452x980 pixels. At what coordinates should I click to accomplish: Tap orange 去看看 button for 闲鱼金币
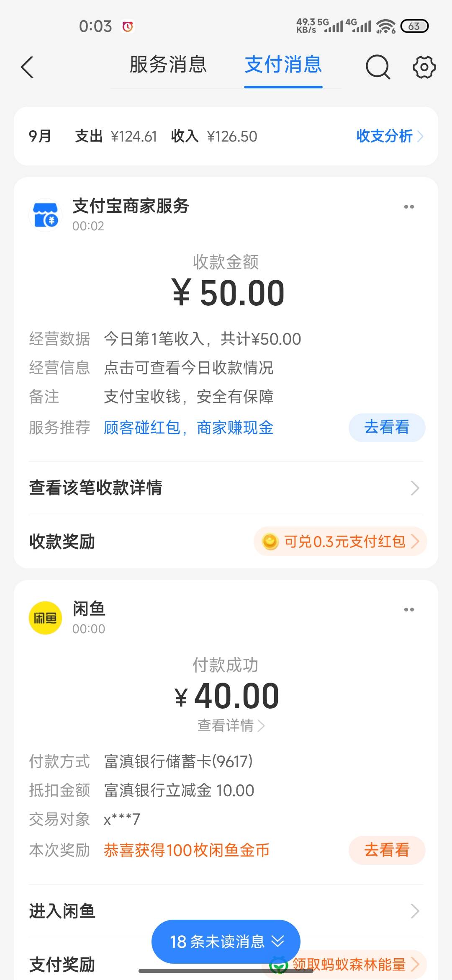387,850
